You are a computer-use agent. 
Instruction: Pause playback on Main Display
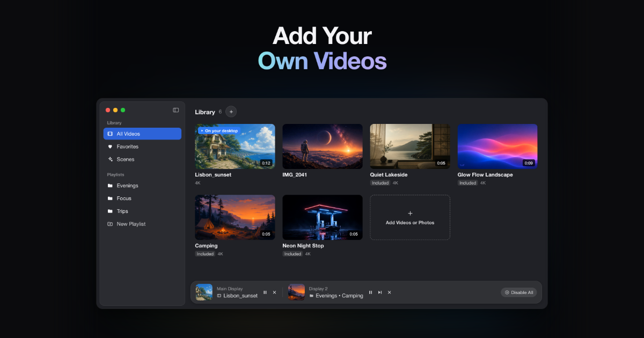(x=265, y=292)
